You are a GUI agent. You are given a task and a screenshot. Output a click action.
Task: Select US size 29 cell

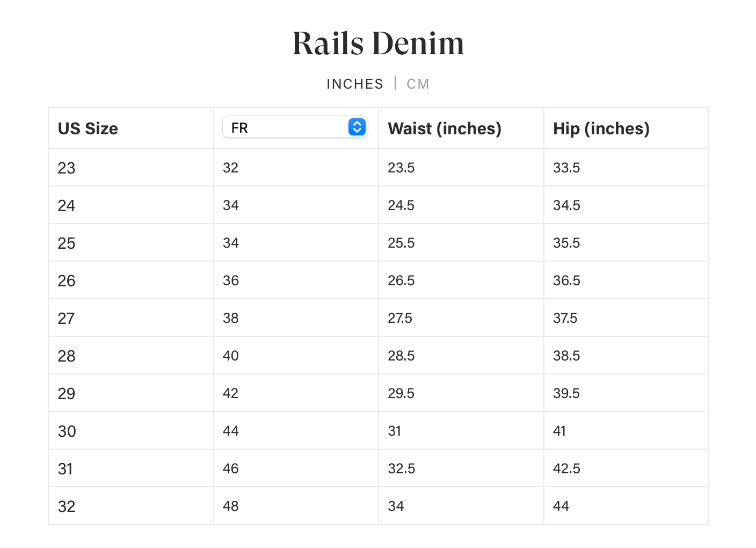point(67,394)
